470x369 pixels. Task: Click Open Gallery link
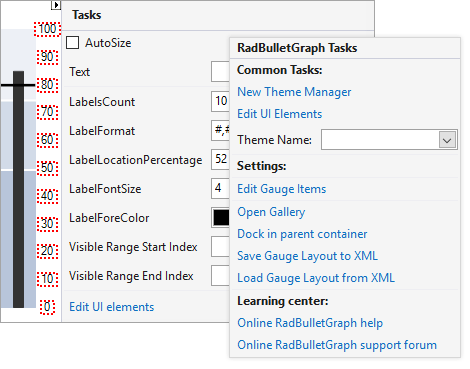point(271,212)
